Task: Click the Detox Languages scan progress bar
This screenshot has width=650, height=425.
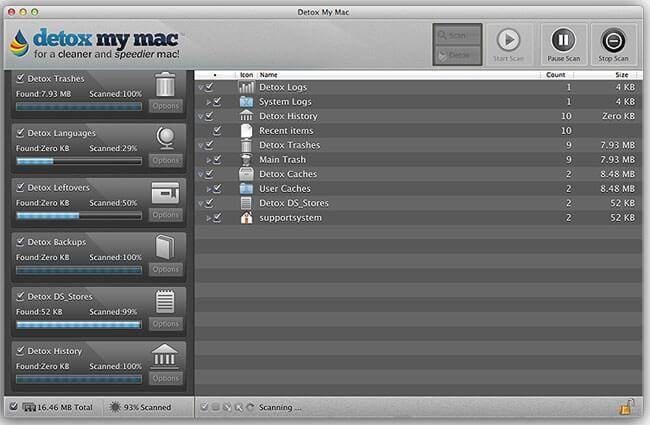Action: pos(79,161)
